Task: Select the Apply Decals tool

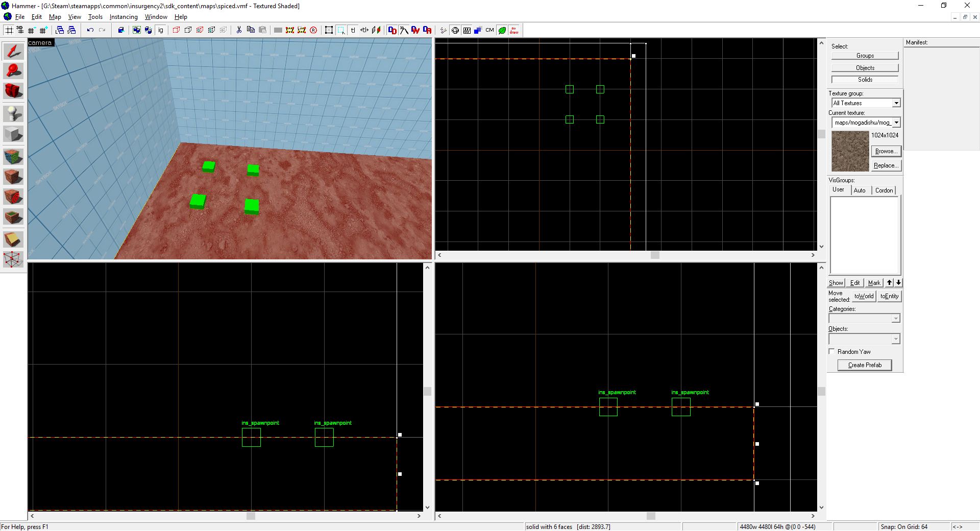Action: [x=13, y=197]
